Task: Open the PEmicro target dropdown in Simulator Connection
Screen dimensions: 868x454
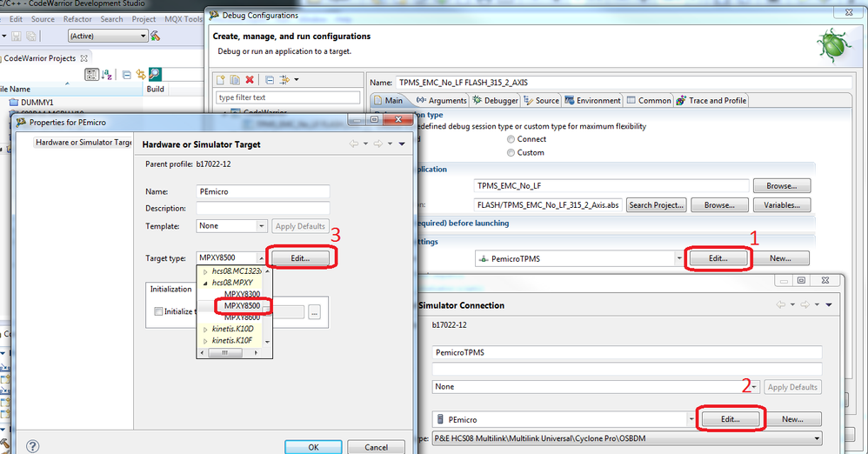Action: tap(691, 419)
